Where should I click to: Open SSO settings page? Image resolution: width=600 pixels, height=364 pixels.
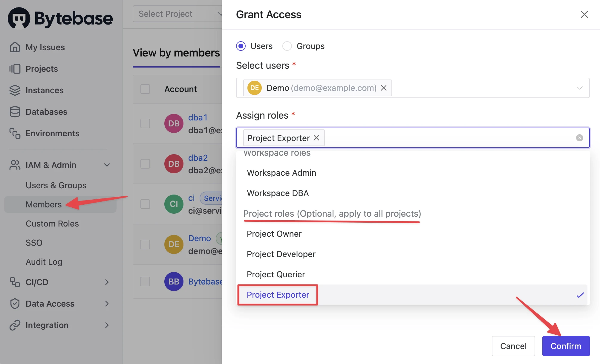click(x=34, y=243)
